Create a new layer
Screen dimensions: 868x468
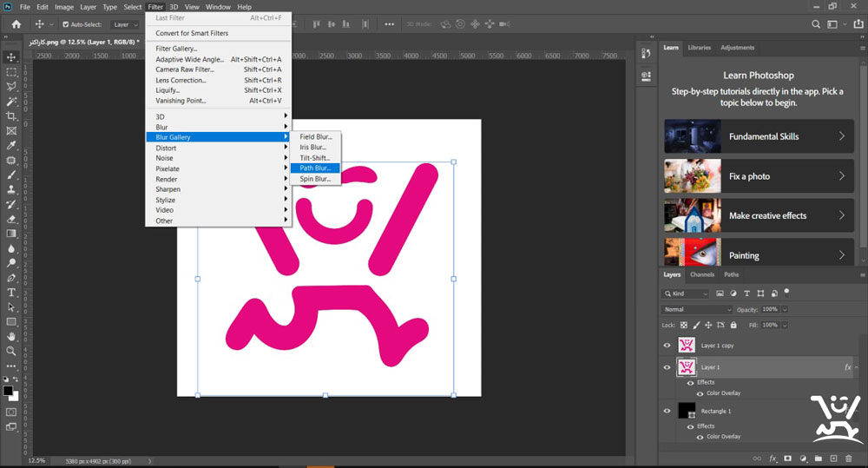pos(833,458)
